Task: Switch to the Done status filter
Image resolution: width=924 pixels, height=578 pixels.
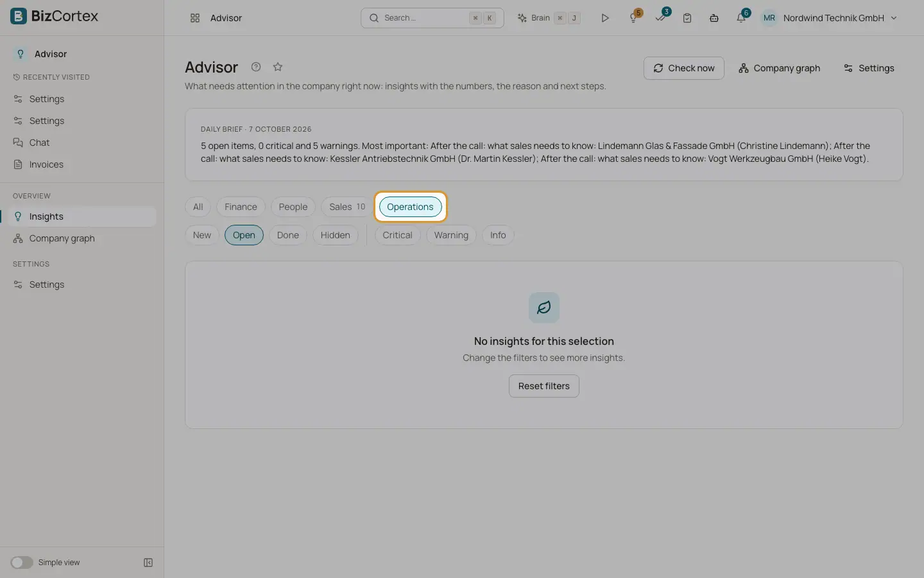Action: pyautogui.click(x=288, y=235)
